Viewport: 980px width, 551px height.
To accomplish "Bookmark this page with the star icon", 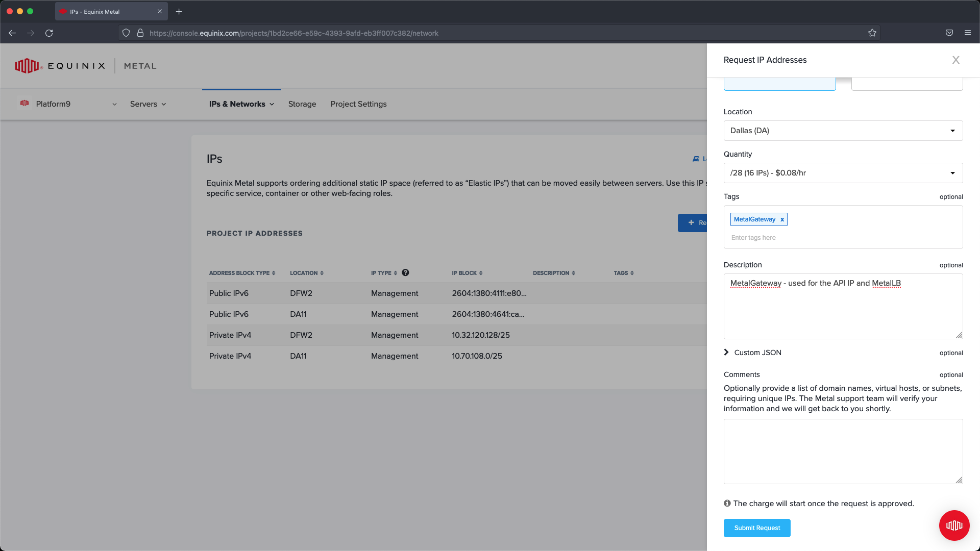I will coord(872,33).
